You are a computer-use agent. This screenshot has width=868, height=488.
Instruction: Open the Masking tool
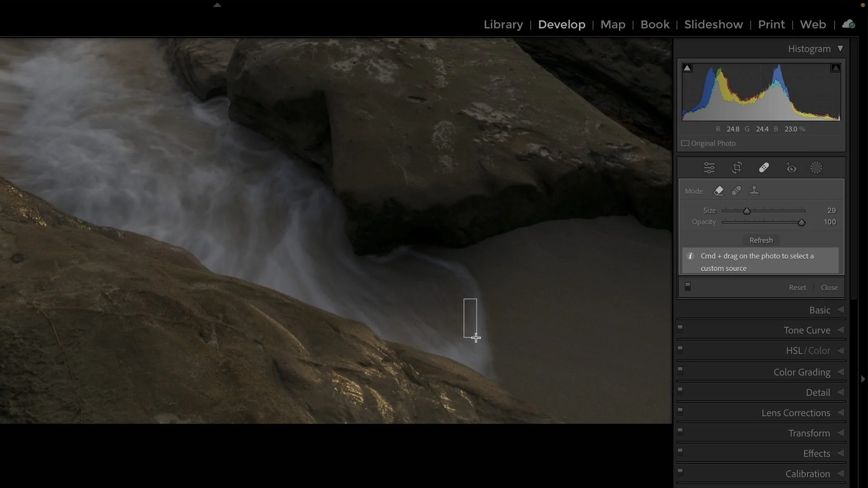coord(817,168)
